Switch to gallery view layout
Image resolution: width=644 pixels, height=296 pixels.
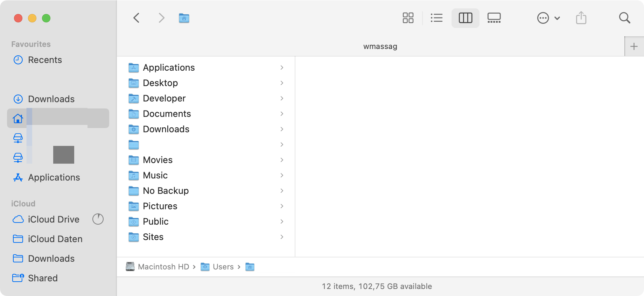[494, 18]
